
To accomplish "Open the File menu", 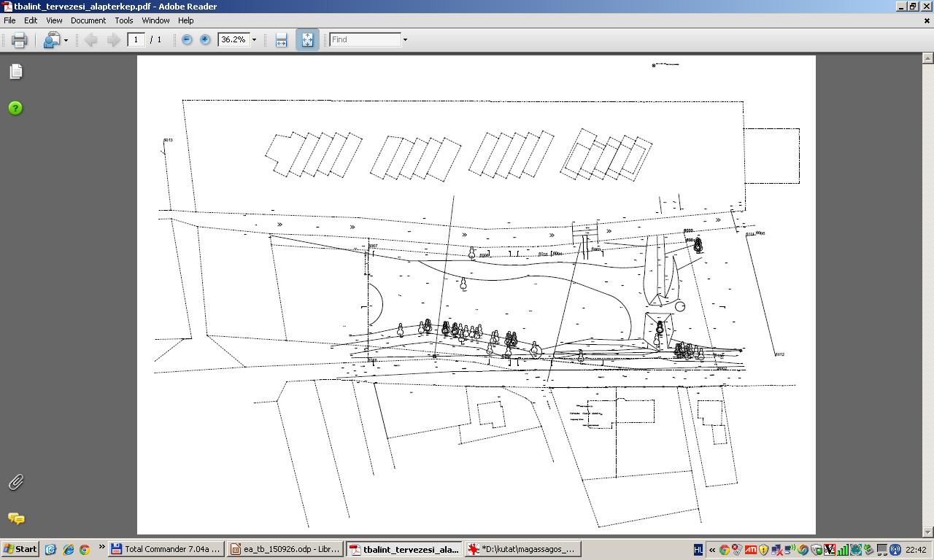I will coord(9,20).
